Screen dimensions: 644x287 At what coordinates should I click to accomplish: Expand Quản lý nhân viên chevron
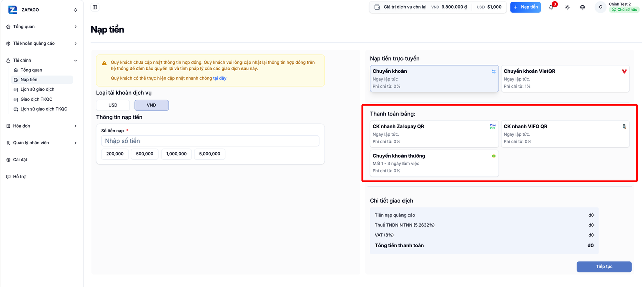pyautogui.click(x=76, y=143)
